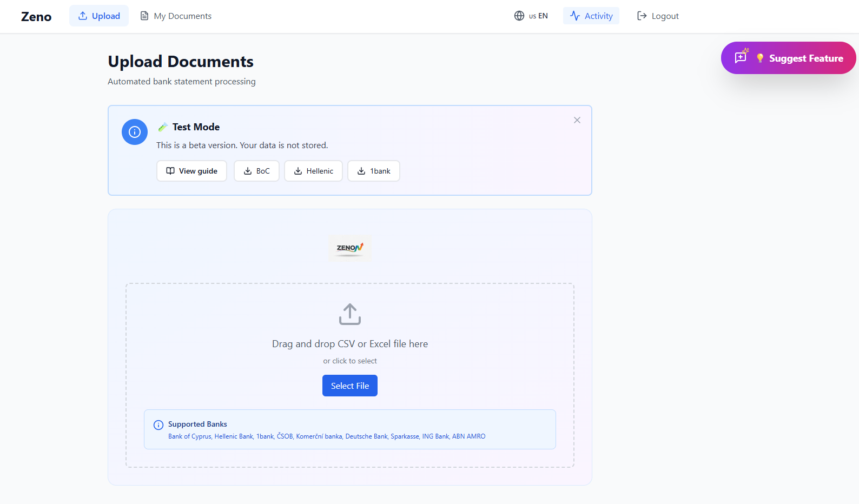Open the Suggest Feature button
The height and width of the screenshot is (504, 859).
pos(789,58)
